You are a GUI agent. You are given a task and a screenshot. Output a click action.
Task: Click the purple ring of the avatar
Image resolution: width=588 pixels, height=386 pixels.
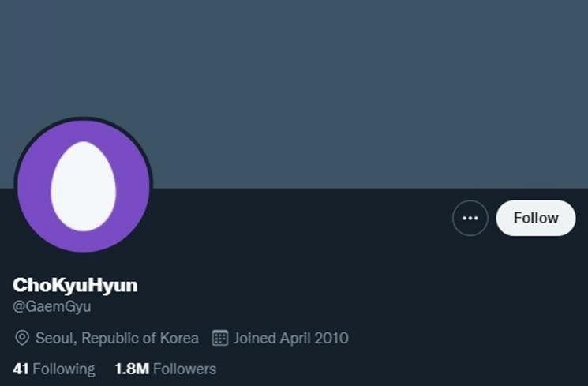pos(34,186)
